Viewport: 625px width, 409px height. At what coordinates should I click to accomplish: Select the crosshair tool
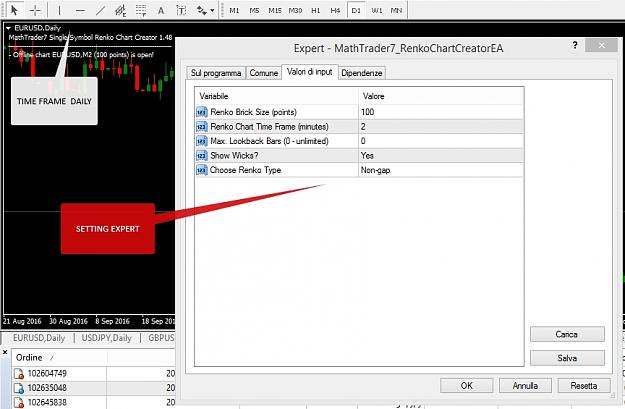(35, 10)
